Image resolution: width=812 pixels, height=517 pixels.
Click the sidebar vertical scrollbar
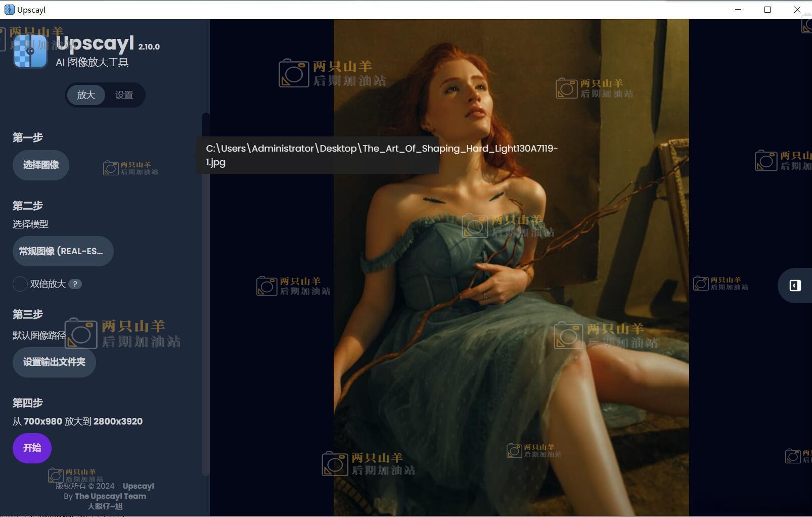[205, 293]
